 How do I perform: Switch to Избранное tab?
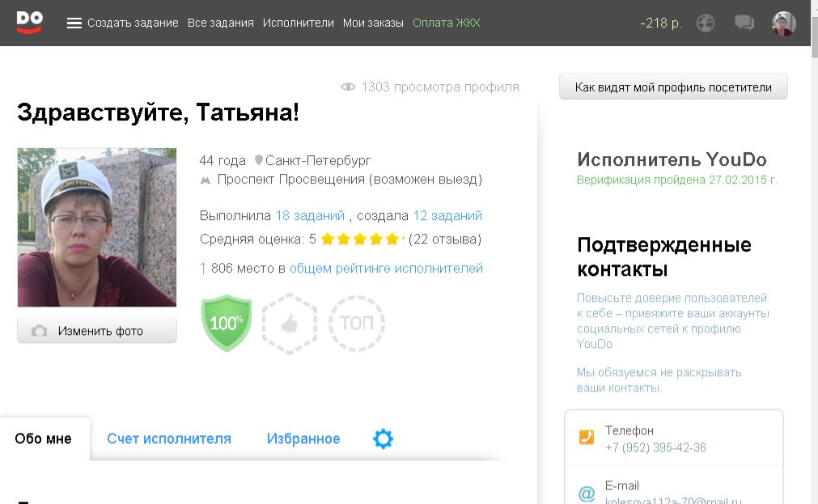pos(303,438)
